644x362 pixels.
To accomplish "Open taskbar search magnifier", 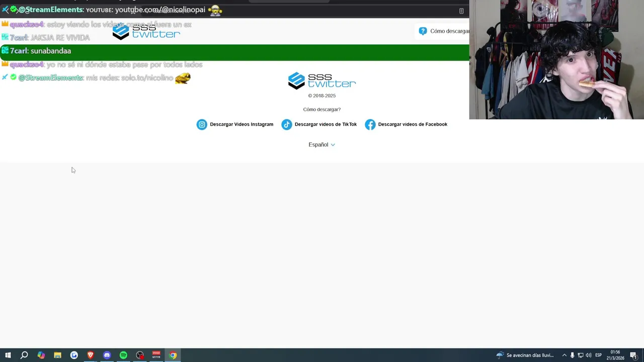I will pos(24,355).
